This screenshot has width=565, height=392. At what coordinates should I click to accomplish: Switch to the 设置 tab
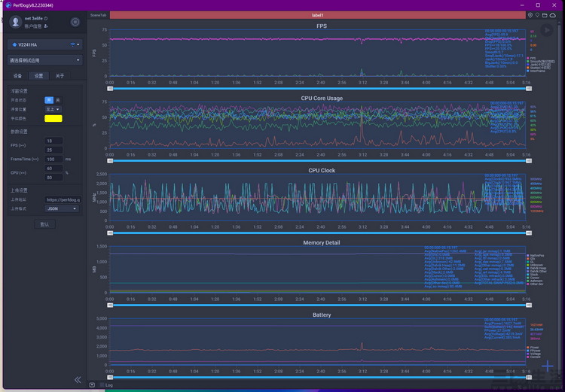[38, 75]
